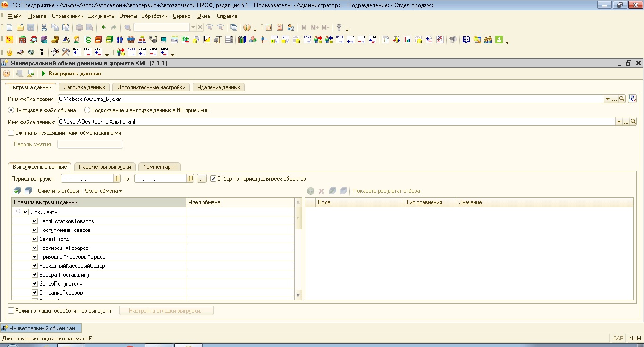Click the period selection '...' button
644x347 pixels.
pos(202,179)
